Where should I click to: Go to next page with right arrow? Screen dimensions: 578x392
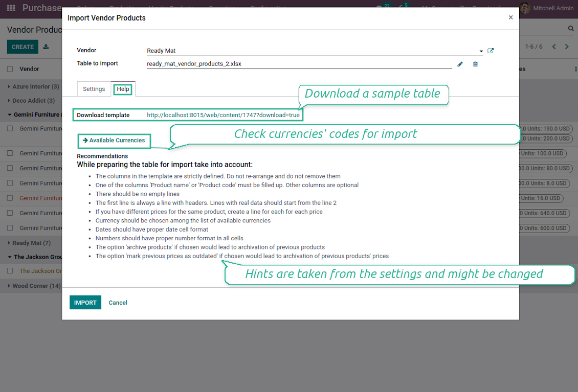click(x=567, y=47)
